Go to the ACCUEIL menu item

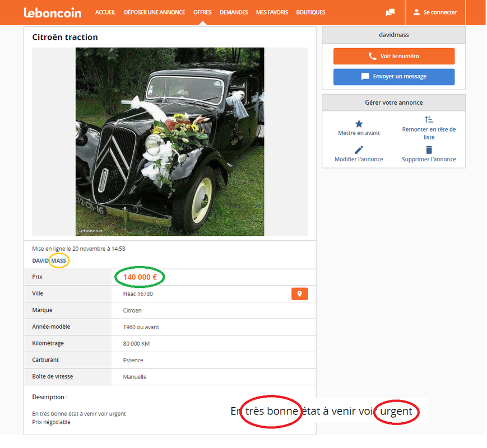(105, 12)
